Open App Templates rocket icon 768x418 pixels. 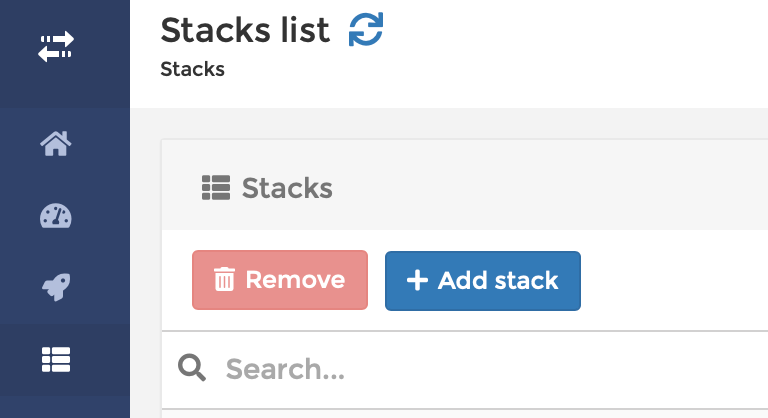tap(56, 288)
